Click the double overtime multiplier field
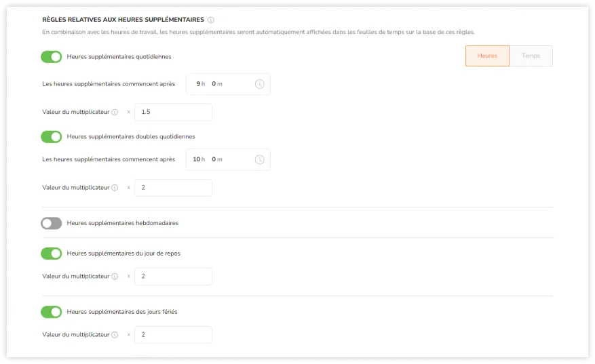 173,188
